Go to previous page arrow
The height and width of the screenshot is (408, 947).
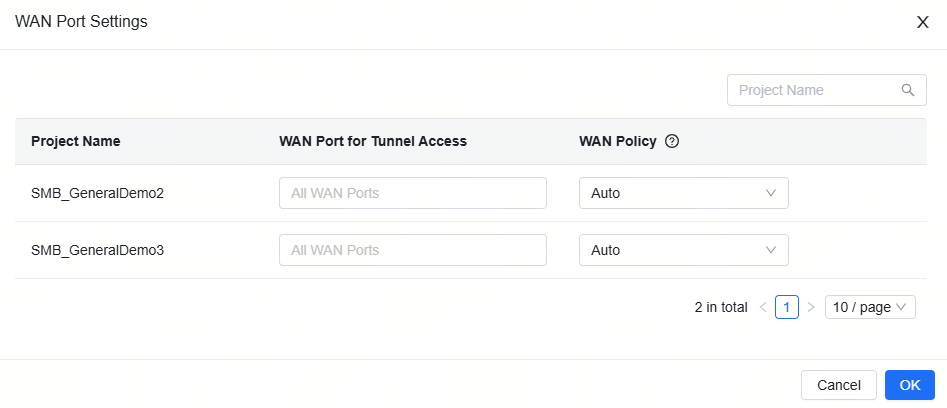point(763,307)
